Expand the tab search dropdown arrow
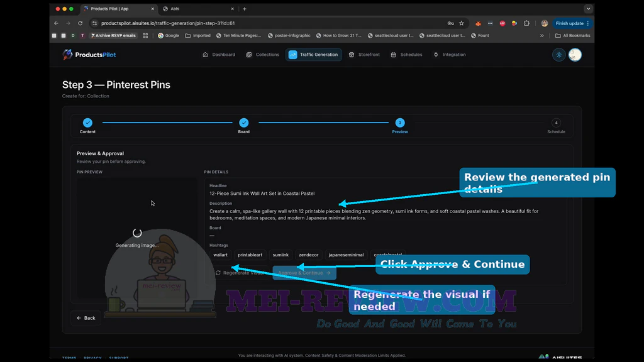Image resolution: width=644 pixels, height=362 pixels. pos(588,9)
